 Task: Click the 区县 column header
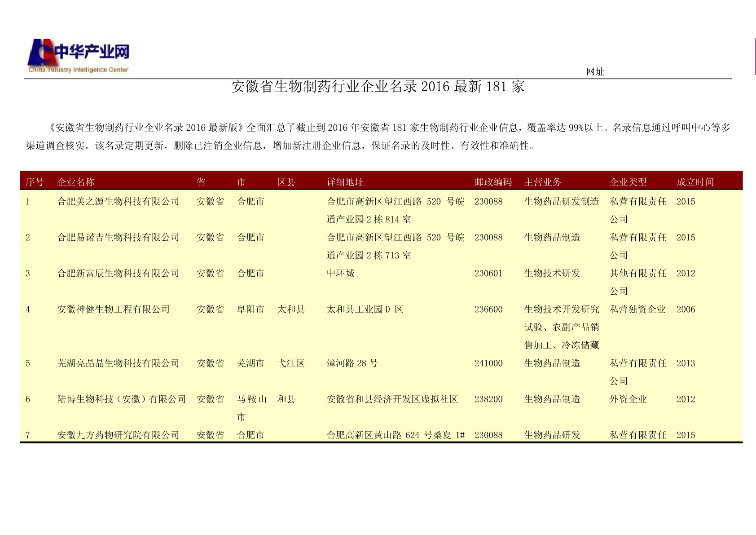click(x=286, y=182)
